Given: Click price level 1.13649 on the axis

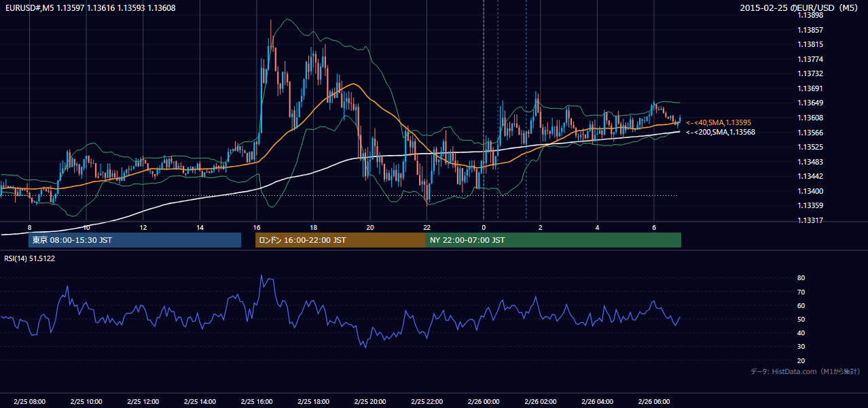Looking at the screenshot, I should pos(810,103).
